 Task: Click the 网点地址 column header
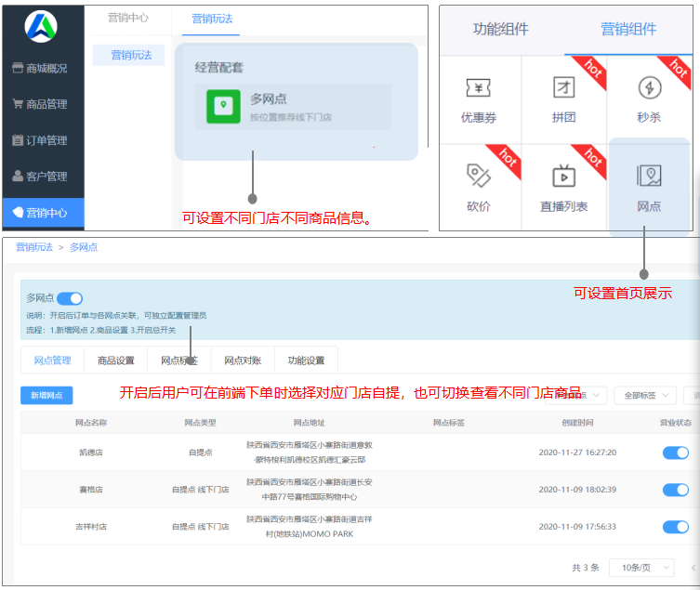(x=309, y=423)
